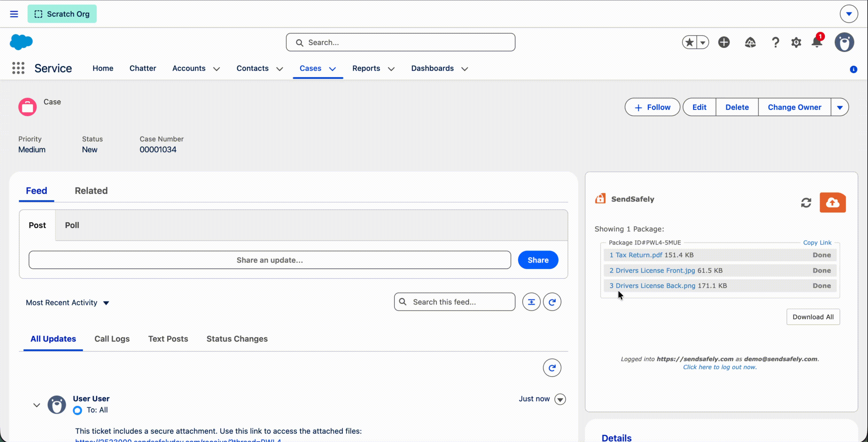Click refresh icon below All Updates tabs
The width and height of the screenshot is (868, 442).
(x=552, y=368)
